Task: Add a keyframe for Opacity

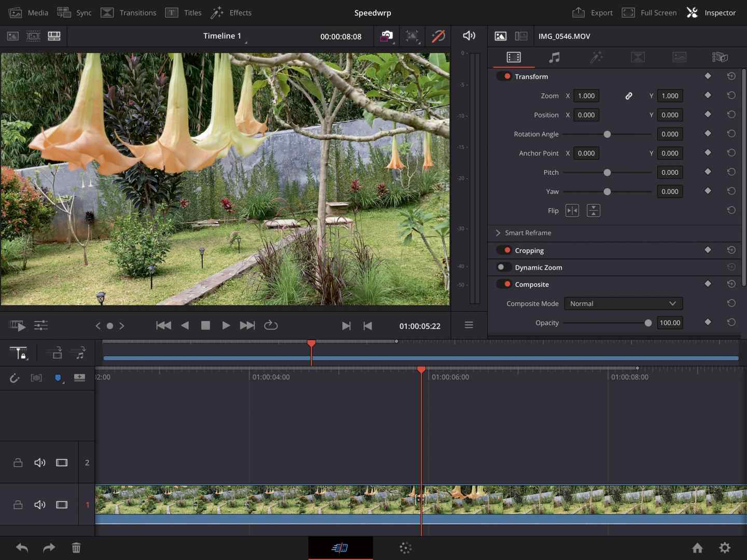Action: [708, 323]
